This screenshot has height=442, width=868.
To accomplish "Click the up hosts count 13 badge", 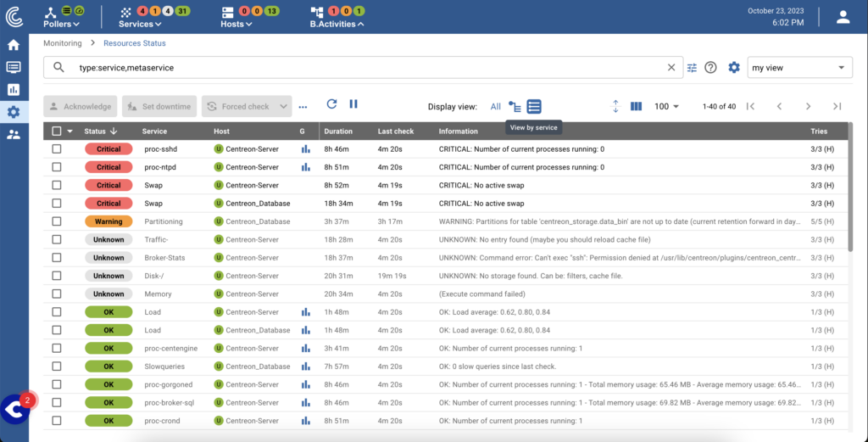I will pyautogui.click(x=271, y=11).
